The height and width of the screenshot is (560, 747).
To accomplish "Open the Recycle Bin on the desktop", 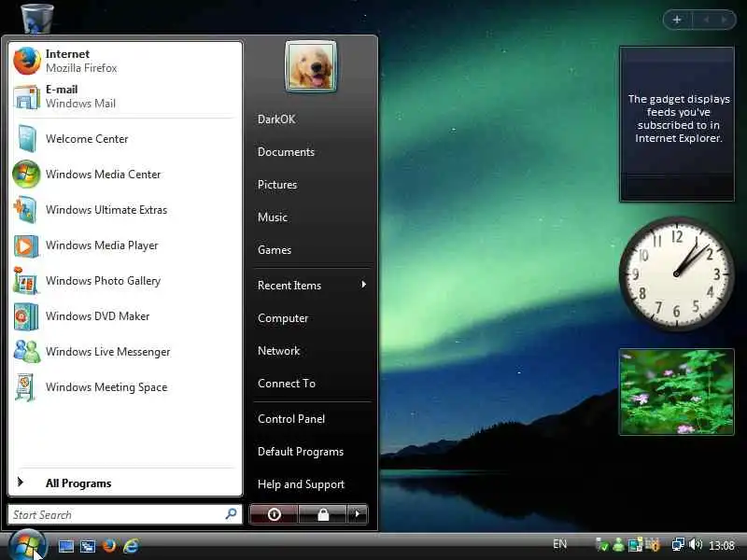I will [x=37, y=18].
